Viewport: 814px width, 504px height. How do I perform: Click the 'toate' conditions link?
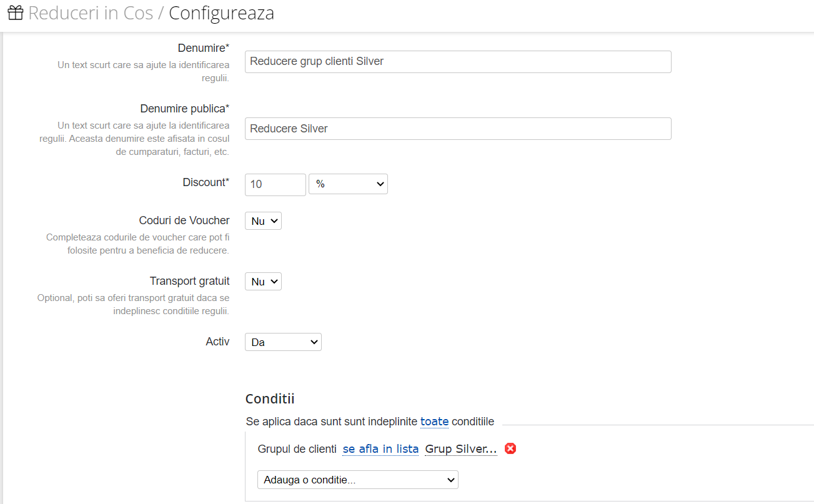coord(434,422)
